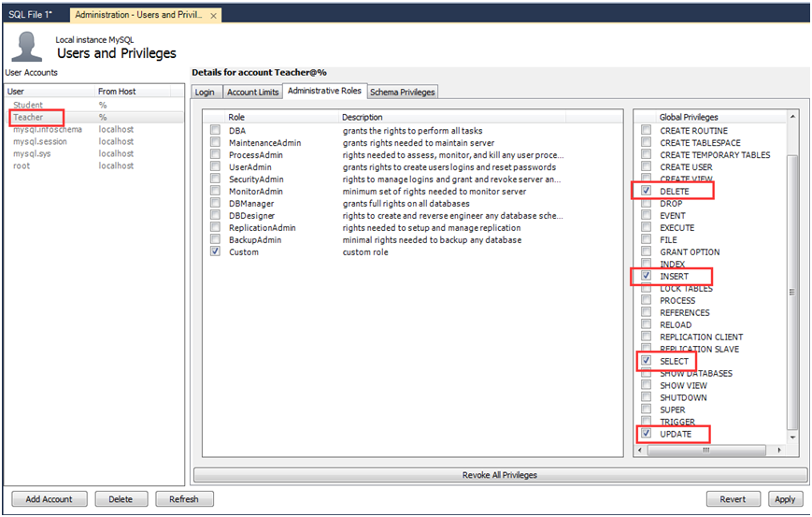The width and height of the screenshot is (812, 517).
Task: Check the PROCESS privilege
Action: point(647,299)
